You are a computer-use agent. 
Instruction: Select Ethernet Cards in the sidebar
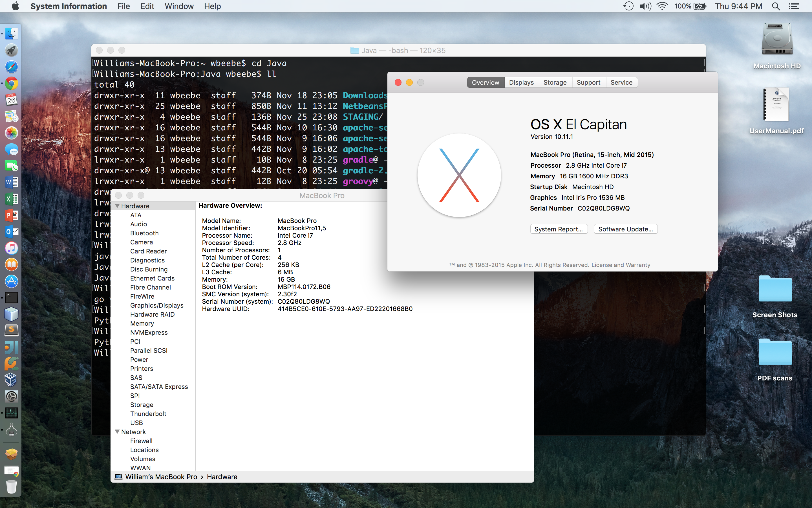pyautogui.click(x=152, y=278)
